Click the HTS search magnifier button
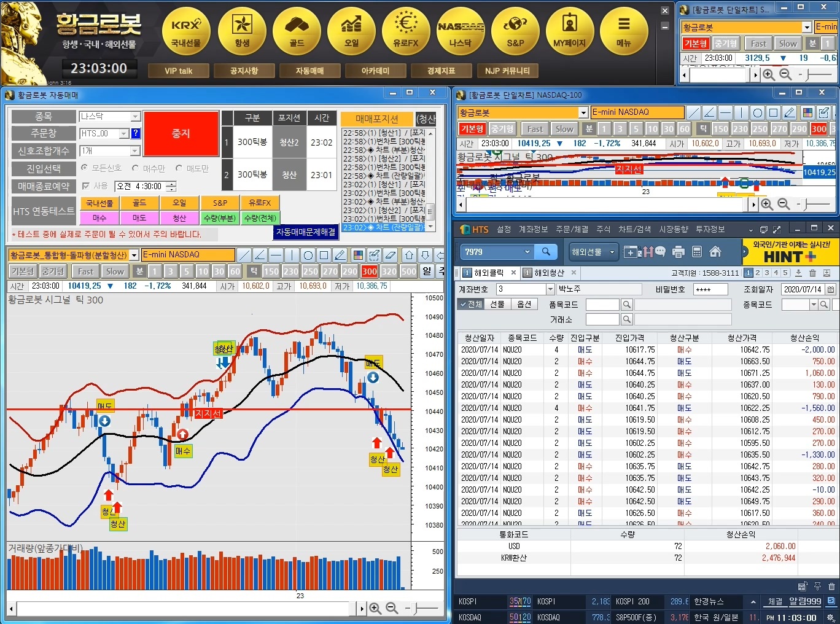 pyautogui.click(x=546, y=252)
